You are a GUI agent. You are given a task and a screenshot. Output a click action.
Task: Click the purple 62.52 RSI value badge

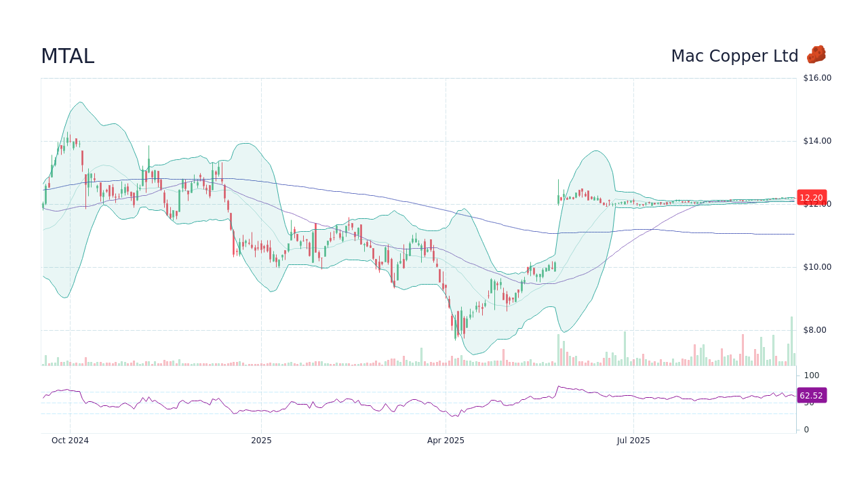pos(812,394)
